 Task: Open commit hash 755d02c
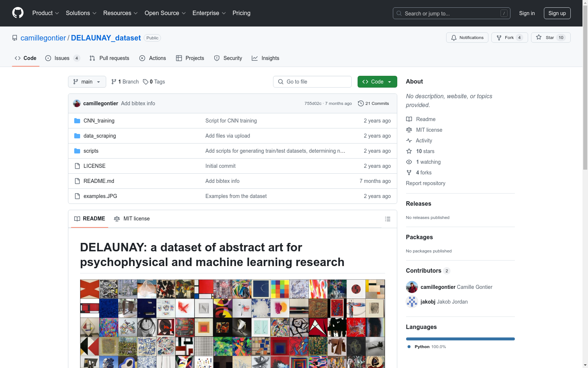(313, 103)
